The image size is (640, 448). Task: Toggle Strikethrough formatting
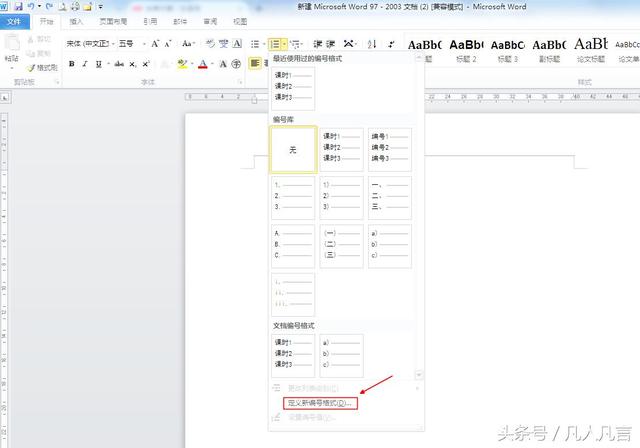click(119, 64)
